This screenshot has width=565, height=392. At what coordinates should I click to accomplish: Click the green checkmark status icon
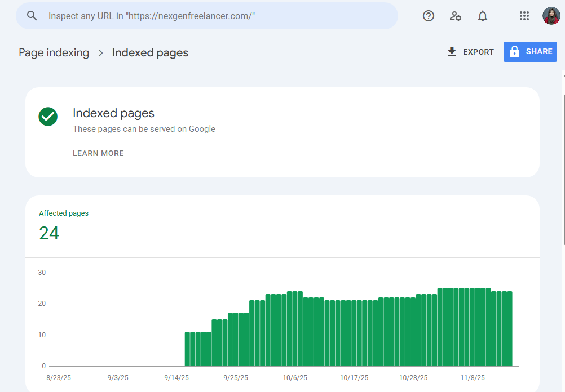click(48, 117)
